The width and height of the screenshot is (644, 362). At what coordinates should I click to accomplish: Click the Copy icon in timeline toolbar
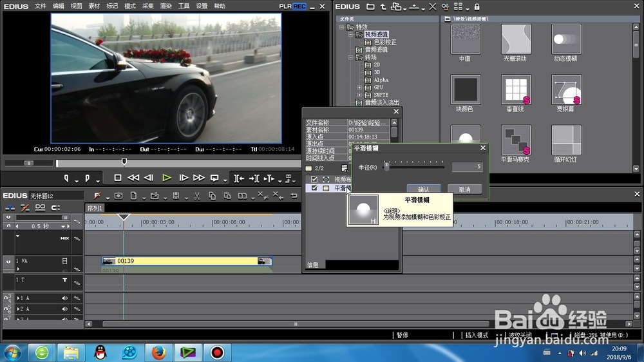pos(213,196)
